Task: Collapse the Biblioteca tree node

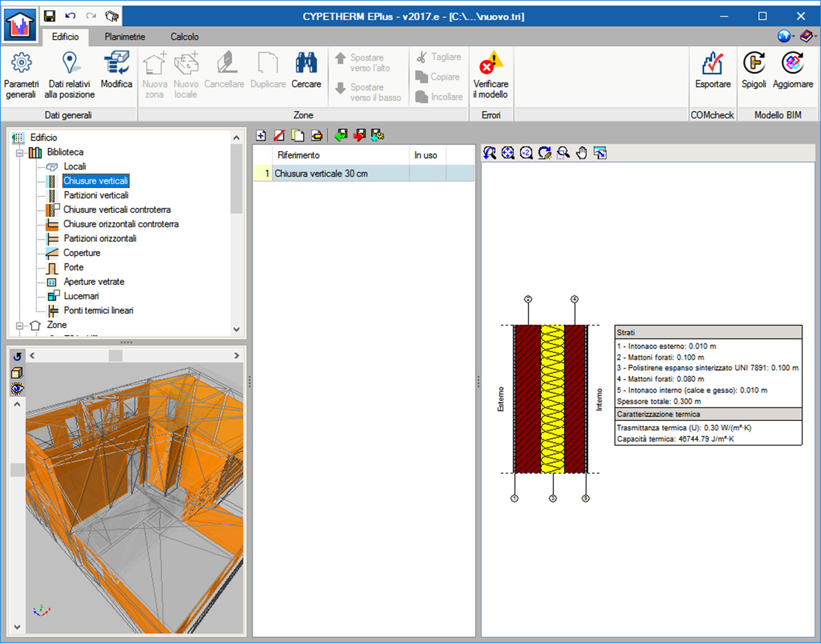Action: coord(19,152)
